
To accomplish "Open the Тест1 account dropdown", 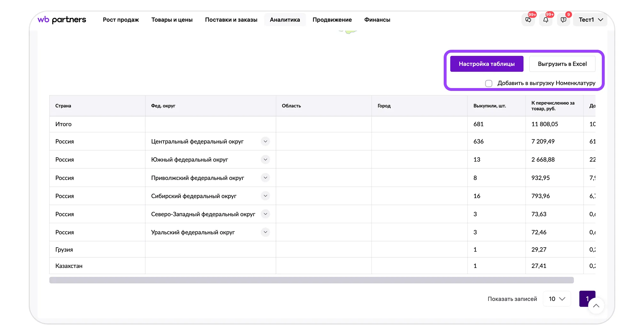I will coord(590,20).
